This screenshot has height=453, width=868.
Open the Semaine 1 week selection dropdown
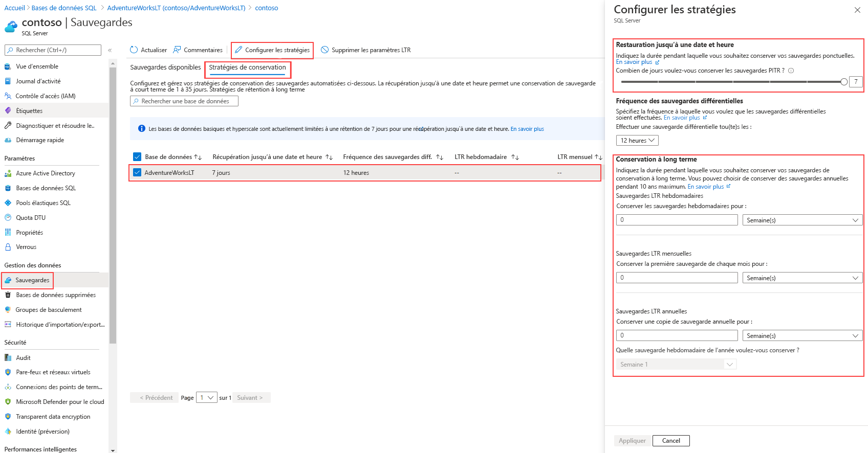tap(676, 365)
